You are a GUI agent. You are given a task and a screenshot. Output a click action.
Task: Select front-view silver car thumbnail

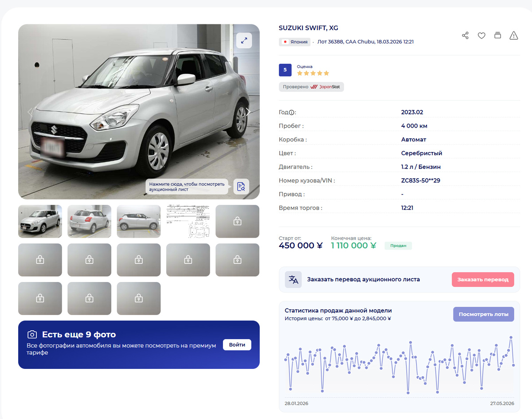click(40, 221)
